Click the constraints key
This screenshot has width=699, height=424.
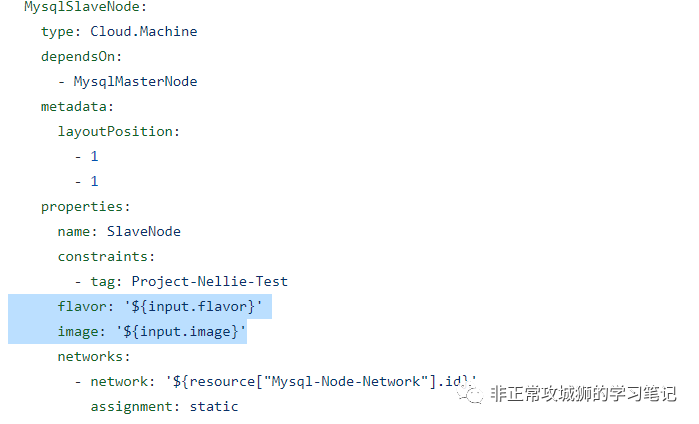tap(106, 256)
